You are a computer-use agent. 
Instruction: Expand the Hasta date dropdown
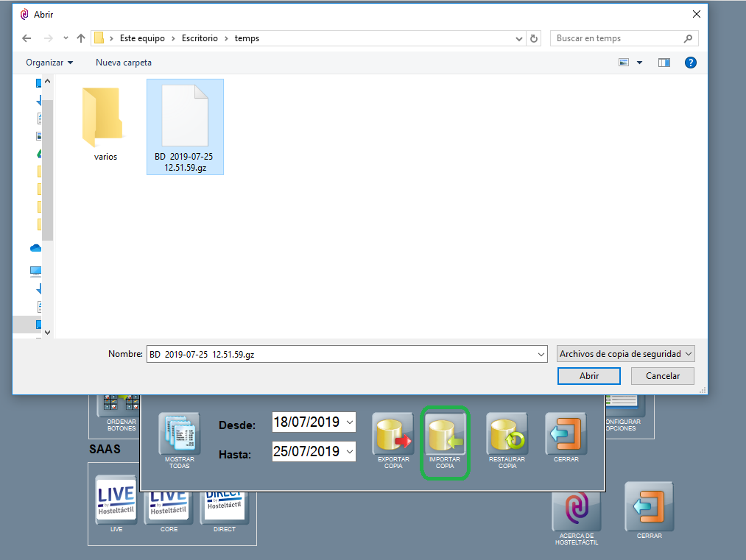point(350,451)
